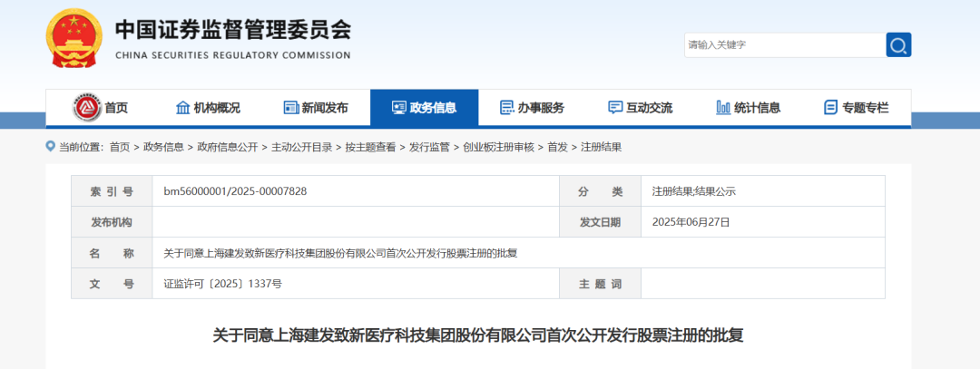The height and width of the screenshot is (369, 980).
Task: Click the 发布机构 label cell
Action: (112, 221)
